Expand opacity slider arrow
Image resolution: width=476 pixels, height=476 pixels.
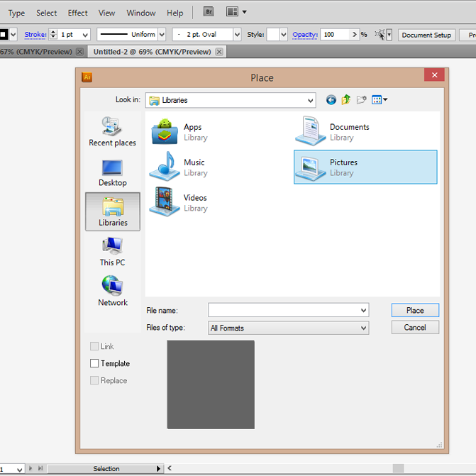[x=354, y=35]
